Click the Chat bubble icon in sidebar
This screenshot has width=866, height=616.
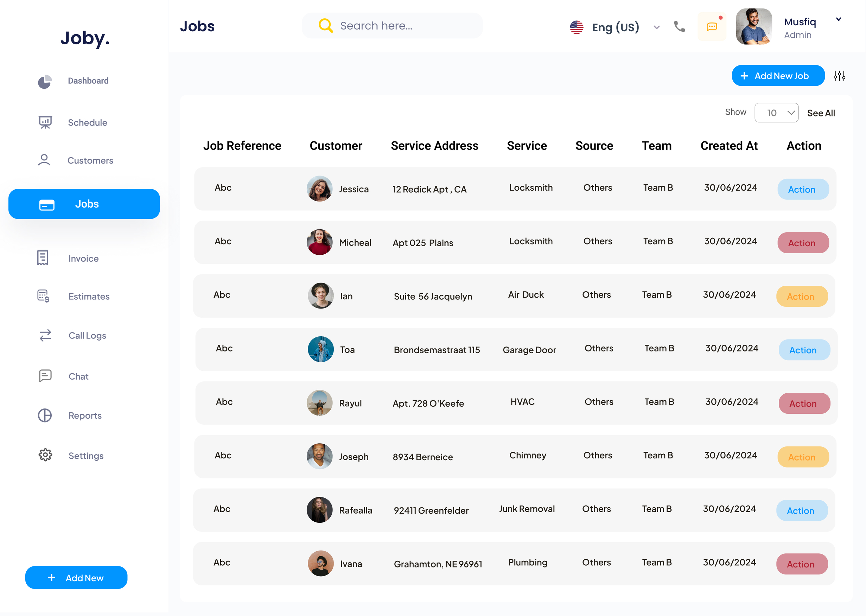click(x=45, y=376)
